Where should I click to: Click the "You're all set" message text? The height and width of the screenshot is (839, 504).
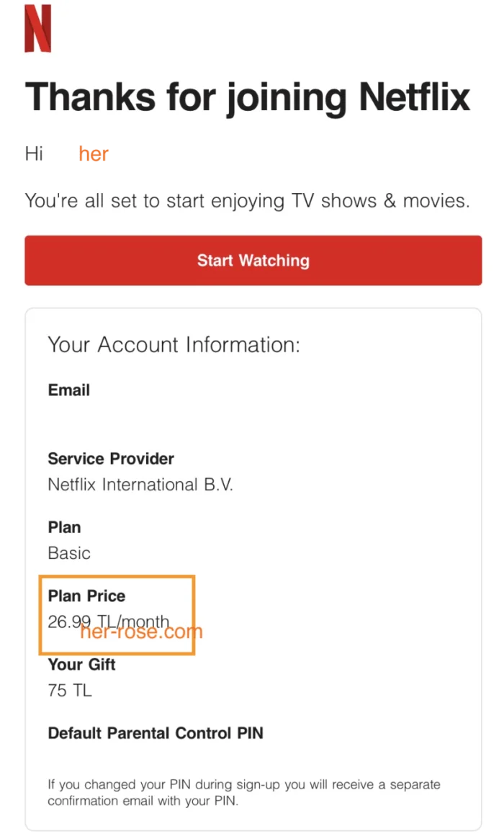coord(247,200)
